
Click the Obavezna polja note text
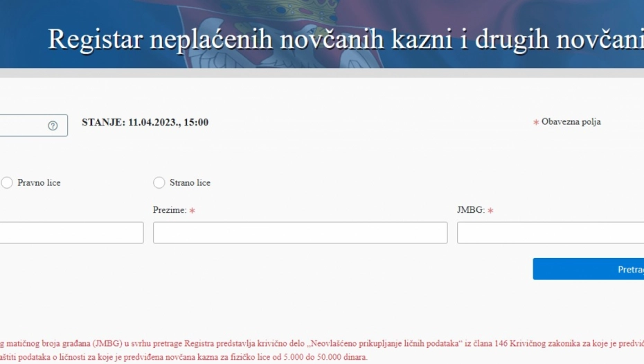point(571,122)
